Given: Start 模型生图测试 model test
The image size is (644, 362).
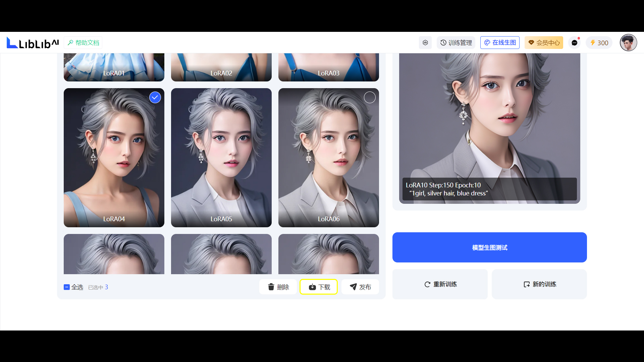Looking at the screenshot, I should point(489,248).
